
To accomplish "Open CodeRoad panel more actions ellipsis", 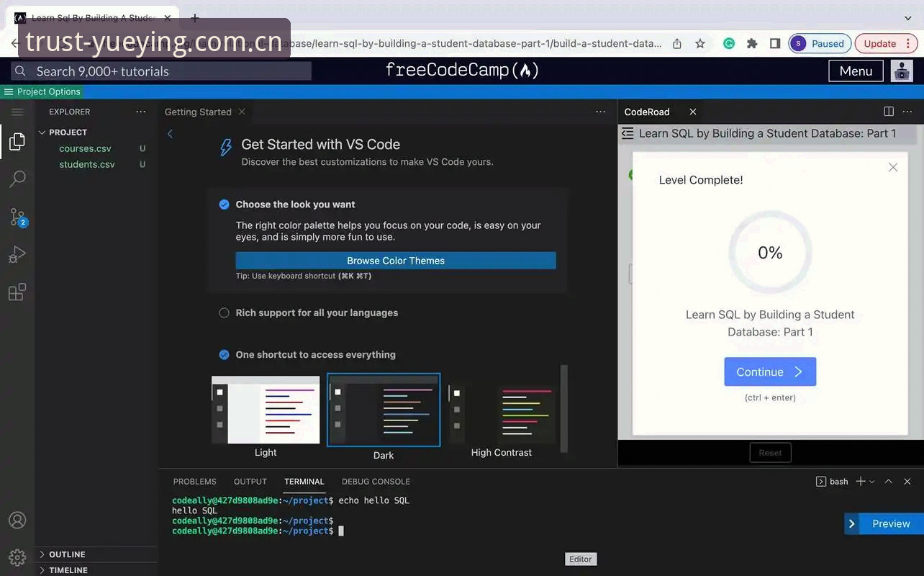I will tap(907, 112).
